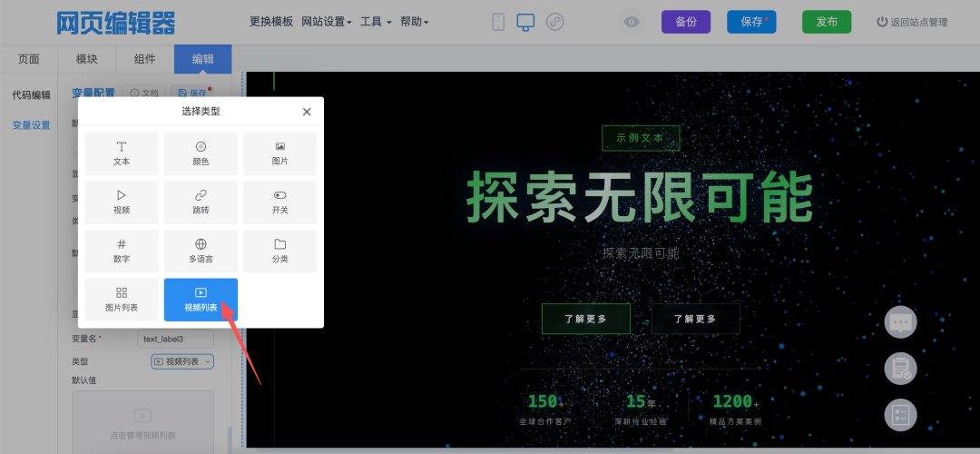Viewport: 980px width, 454px height.
Task: Return via 返回站点管理 link
Action: click(x=912, y=22)
